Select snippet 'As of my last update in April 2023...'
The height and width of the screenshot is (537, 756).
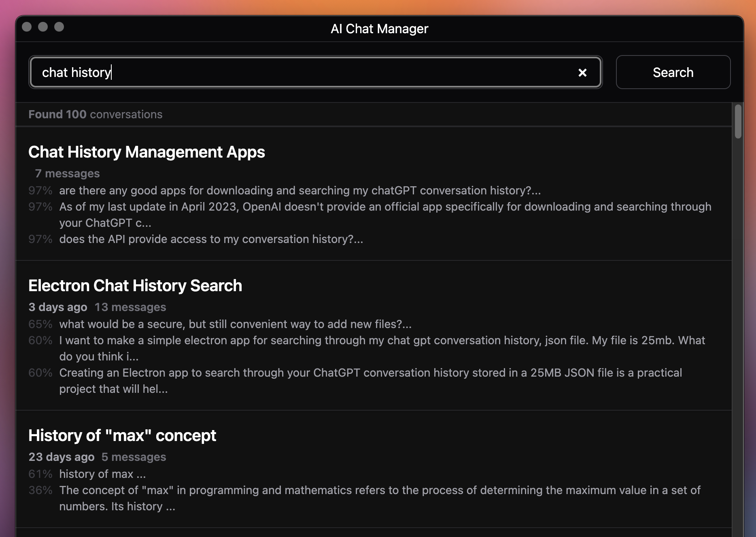pyautogui.click(x=385, y=215)
